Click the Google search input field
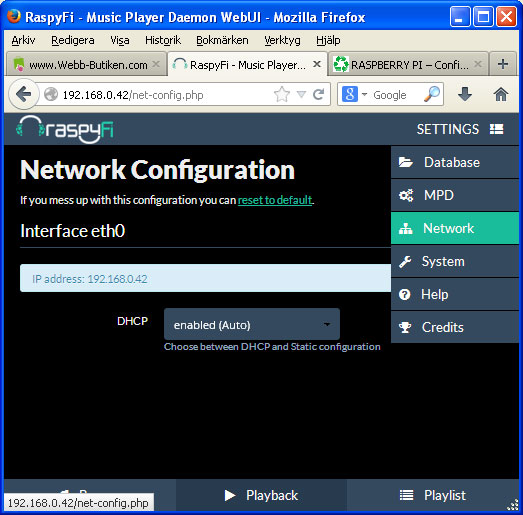This screenshot has height=515, width=523. click(396, 95)
